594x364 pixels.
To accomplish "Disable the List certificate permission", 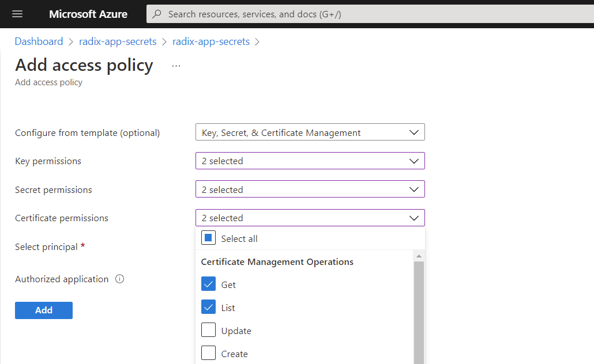I will [x=208, y=307].
